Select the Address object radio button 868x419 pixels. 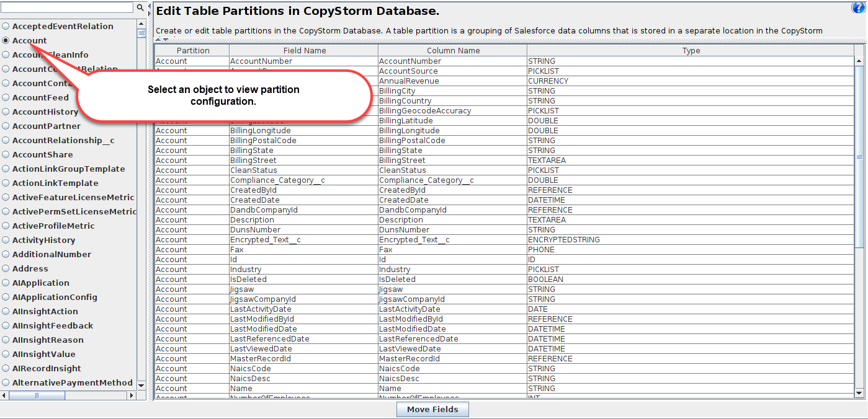(4, 269)
